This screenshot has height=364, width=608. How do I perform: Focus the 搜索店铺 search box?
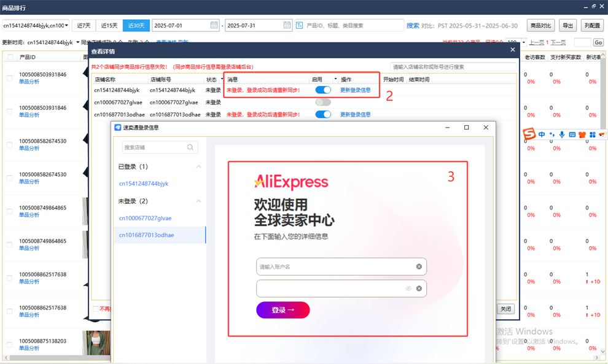coord(160,147)
